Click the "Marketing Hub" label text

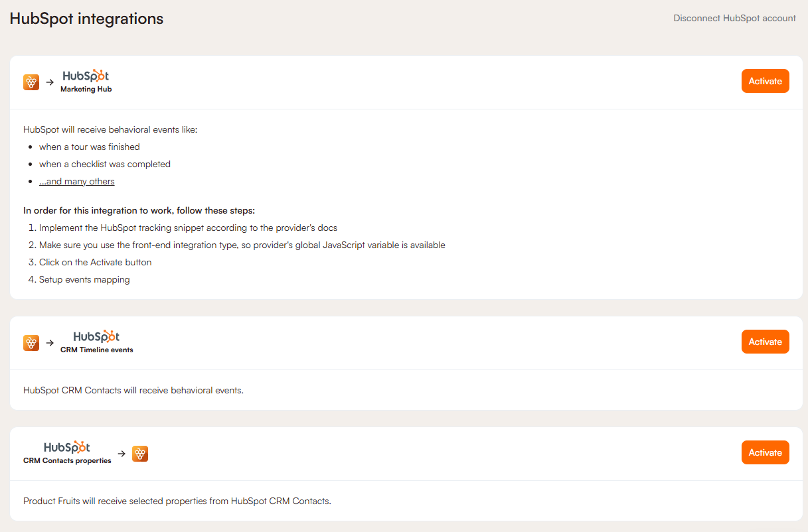point(86,90)
